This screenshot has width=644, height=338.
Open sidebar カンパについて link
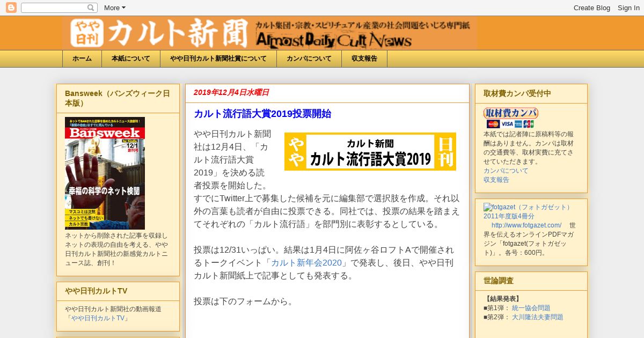click(506, 171)
